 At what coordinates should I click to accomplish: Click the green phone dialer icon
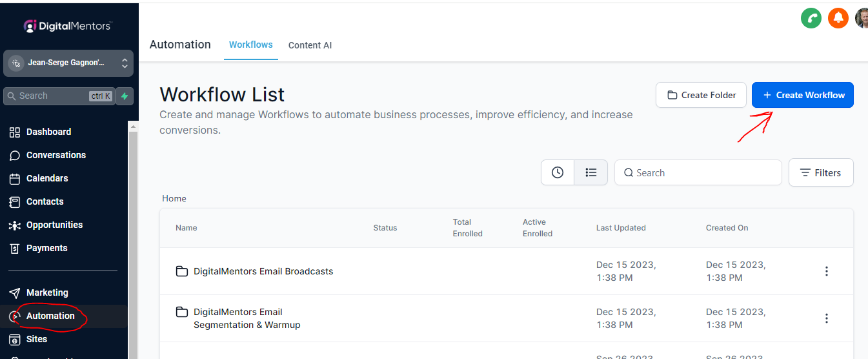click(x=811, y=17)
